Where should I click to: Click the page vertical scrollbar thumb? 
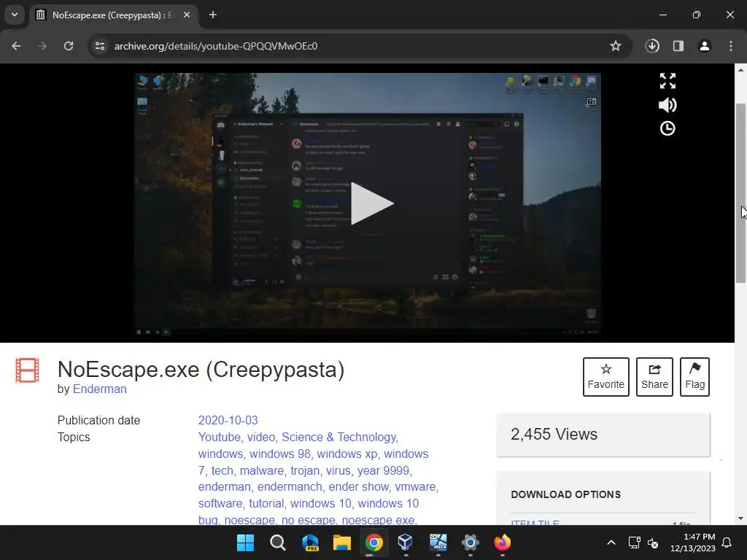(x=740, y=192)
